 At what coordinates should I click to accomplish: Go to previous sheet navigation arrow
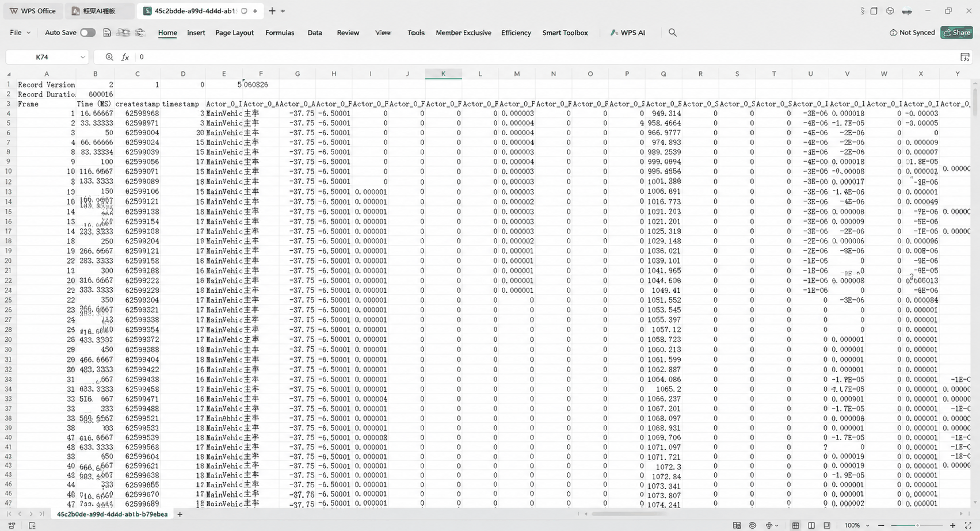pos(20,514)
